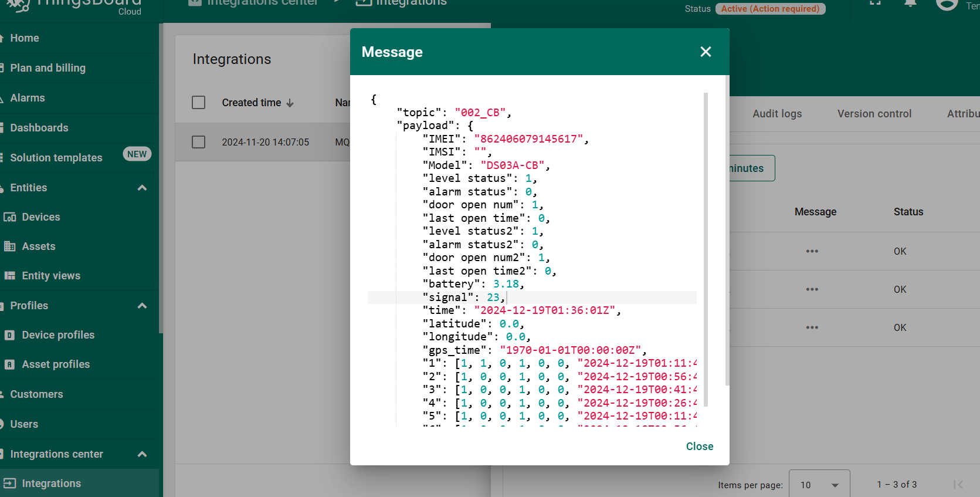Click the 2024-11-20 14:07:05 table cell
This screenshot has height=497, width=980.
pos(265,142)
